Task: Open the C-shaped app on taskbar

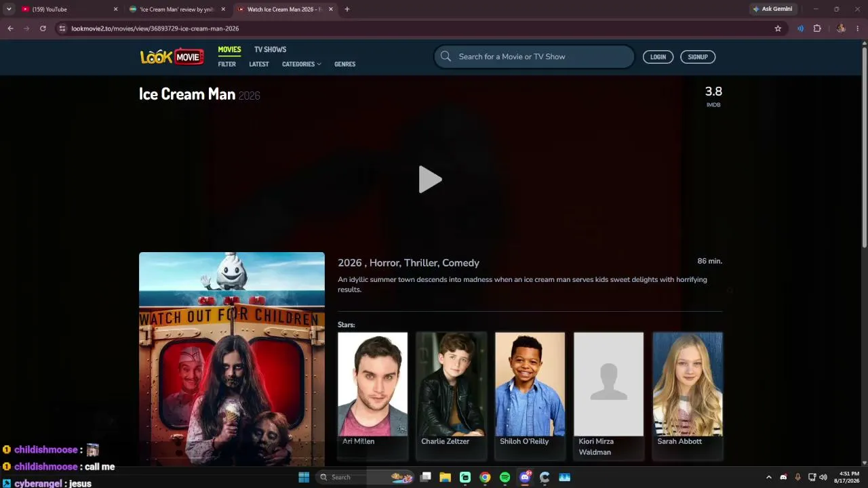Action: tap(545, 477)
